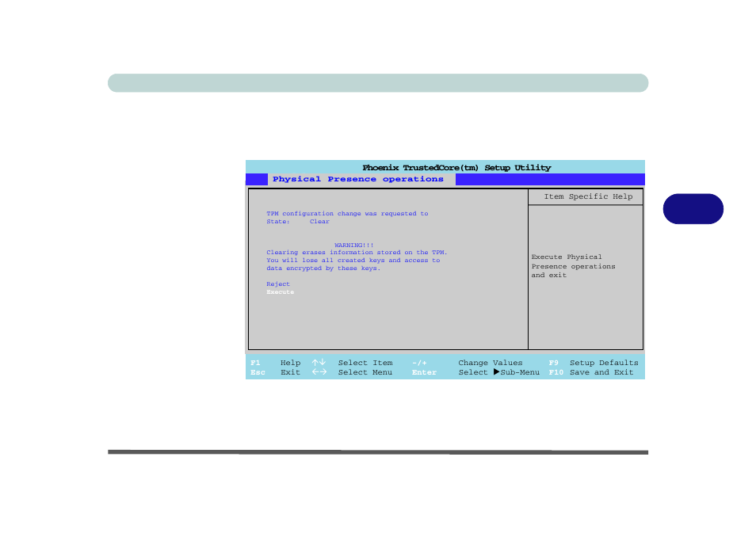Click the Sub-Menu triangle icon
Screen dimensions: 756x533
point(497,371)
